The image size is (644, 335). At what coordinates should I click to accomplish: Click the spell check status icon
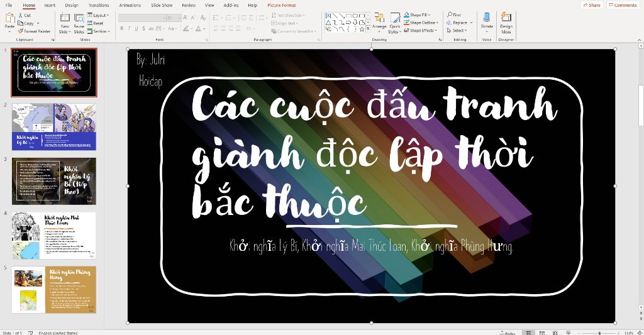tap(30, 333)
